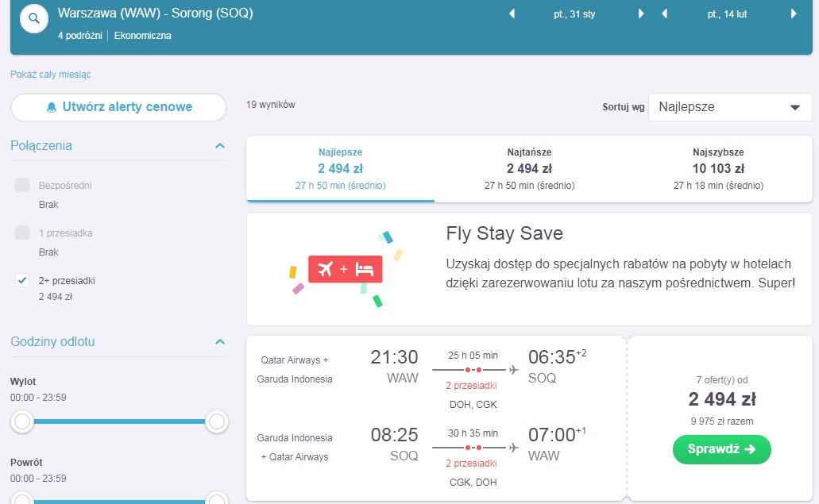This screenshot has width=819, height=504.
Task: Click the plane icon on the outbound WAW–SOQ route
Action: 514,370
